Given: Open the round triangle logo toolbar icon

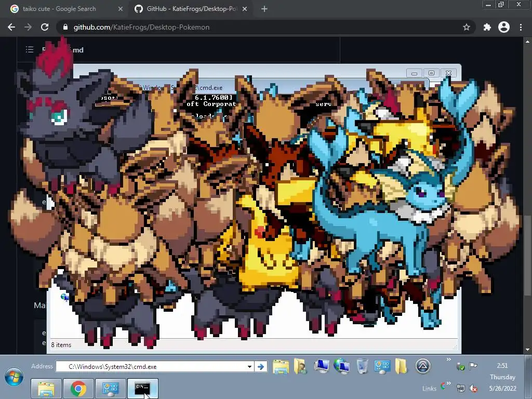Looking at the screenshot, I should (423, 366).
